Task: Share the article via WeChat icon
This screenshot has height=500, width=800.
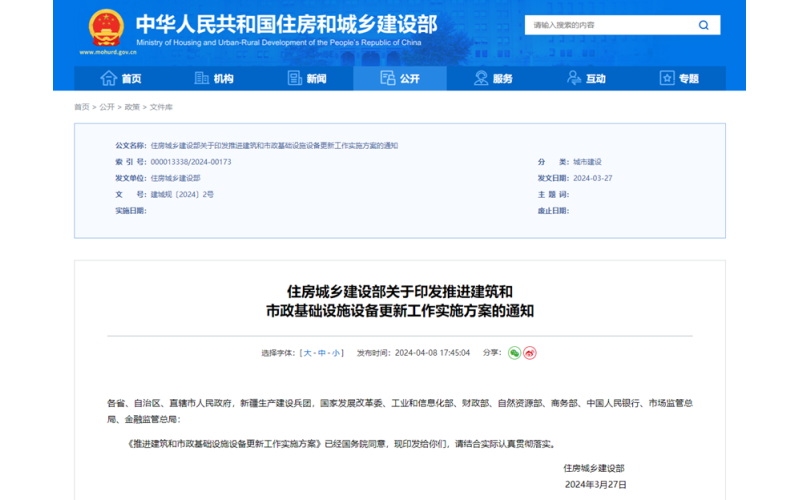Action: click(x=514, y=353)
